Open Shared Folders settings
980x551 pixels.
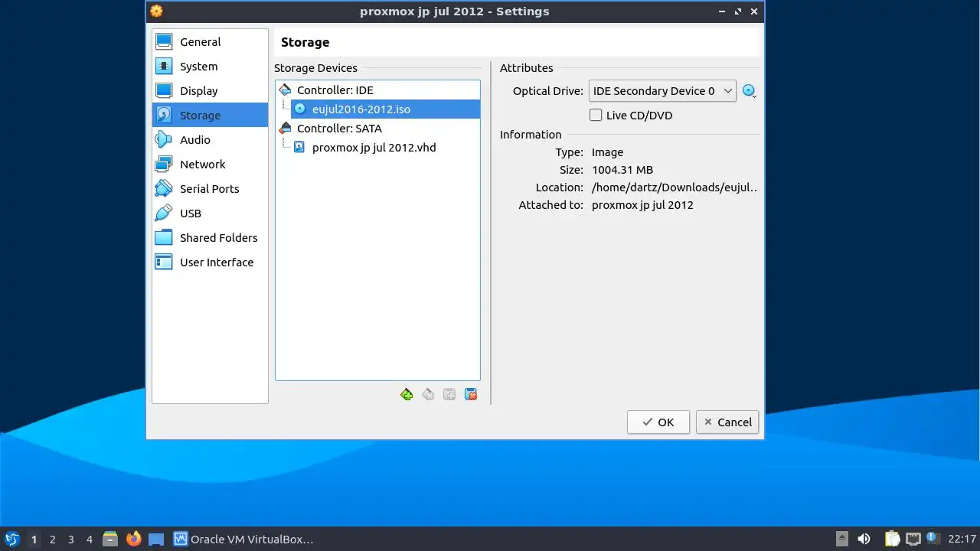point(210,238)
